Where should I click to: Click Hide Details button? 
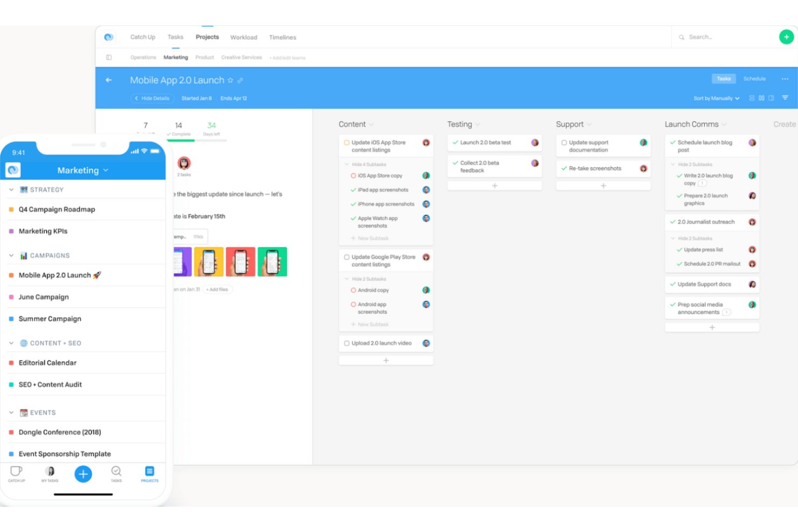(152, 99)
